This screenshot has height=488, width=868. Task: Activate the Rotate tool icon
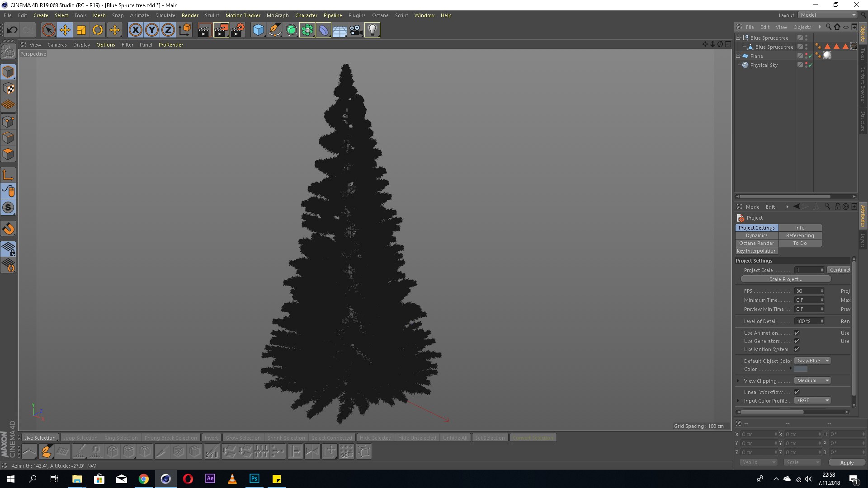[98, 30]
